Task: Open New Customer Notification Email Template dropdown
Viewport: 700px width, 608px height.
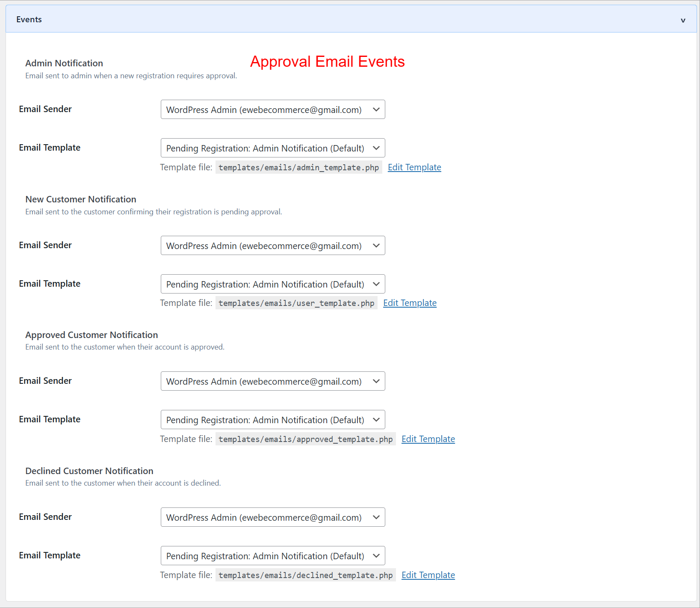Action: 273,284
